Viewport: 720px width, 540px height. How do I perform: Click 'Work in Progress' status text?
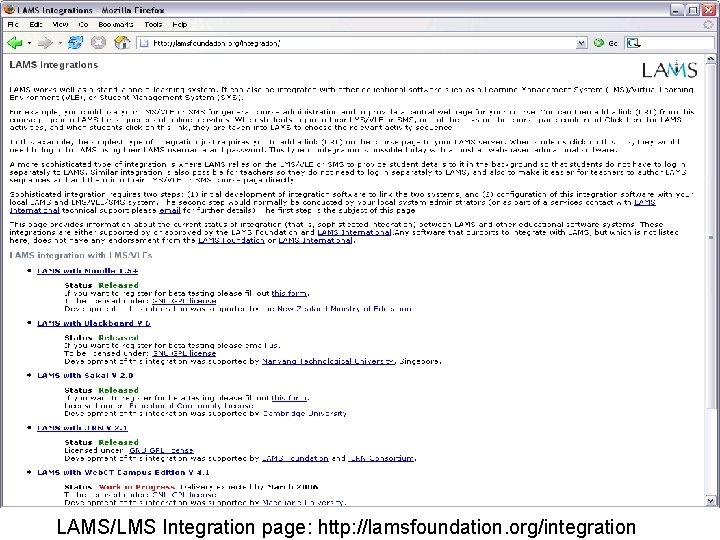(x=137, y=487)
